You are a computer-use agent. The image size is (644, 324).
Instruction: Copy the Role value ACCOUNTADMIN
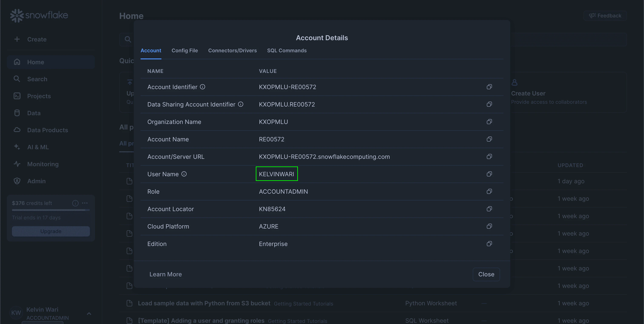point(489,192)
